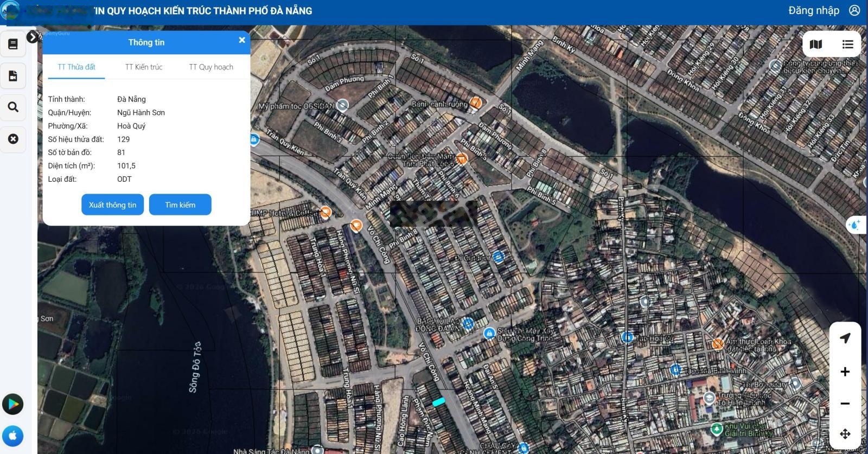Click the Siêu Thị Máy Xây Dựng marker
The height and width of the screenshot is (454, 868).
tap(489, 333)
